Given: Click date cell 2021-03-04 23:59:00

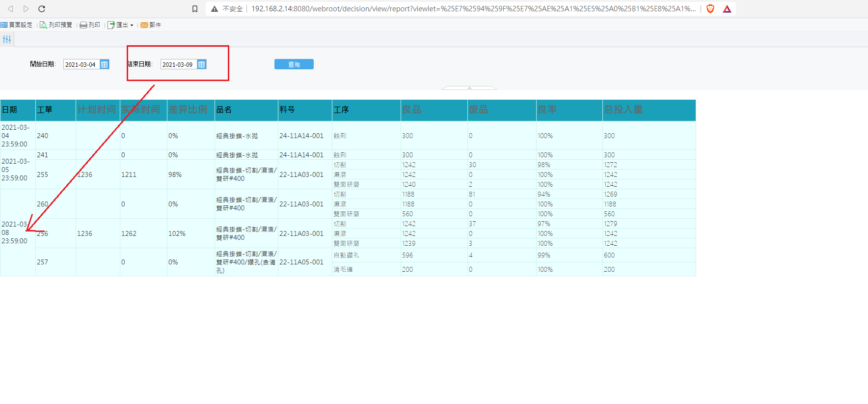Looking at the screenshot, I should tap(18, 136).
